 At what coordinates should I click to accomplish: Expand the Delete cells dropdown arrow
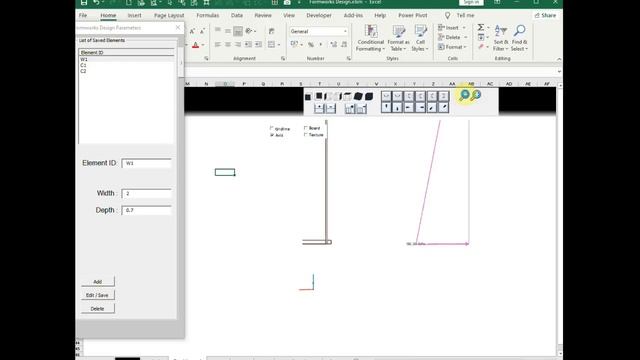[466, 38]
